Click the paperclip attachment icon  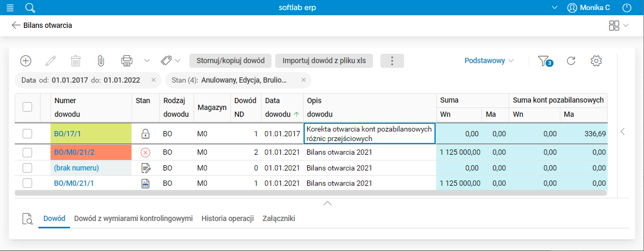pos(101,61)
